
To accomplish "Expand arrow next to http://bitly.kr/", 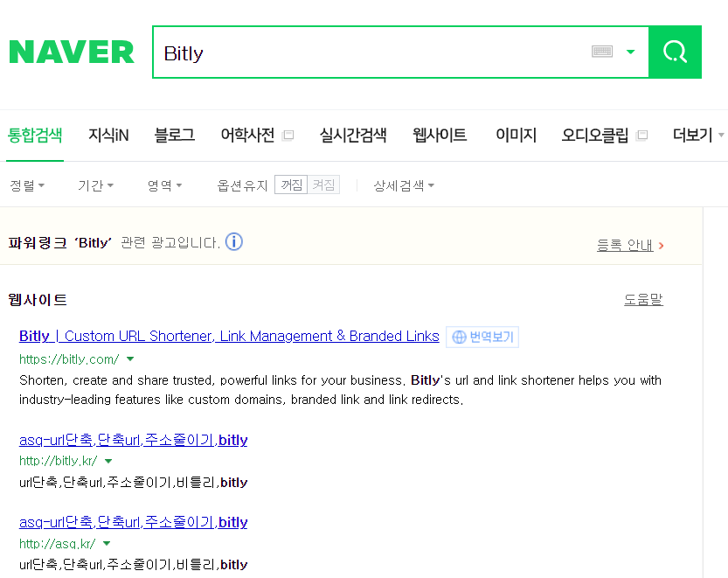I will coord(108,461).
